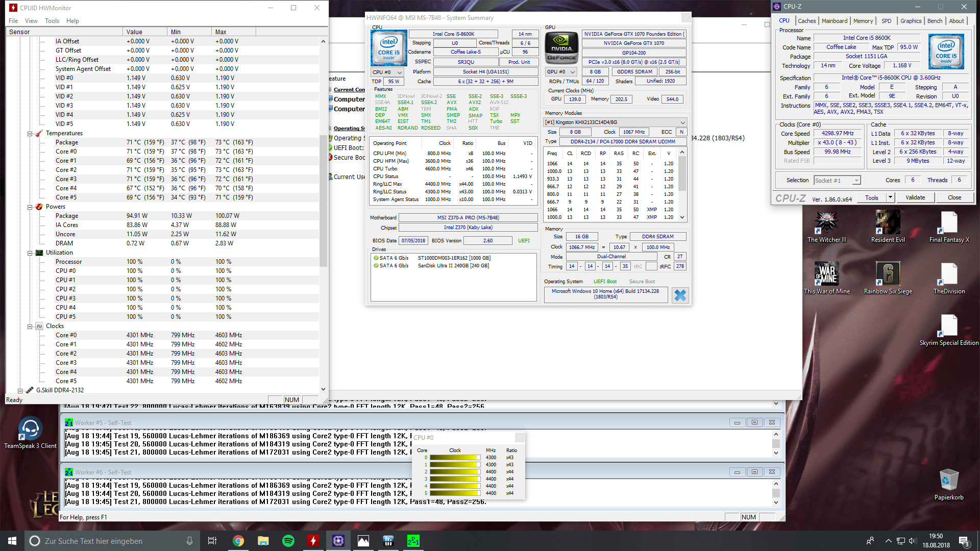Open the View menu in HWMonitor
Screen dimensions: 980x551
point(31,21)
